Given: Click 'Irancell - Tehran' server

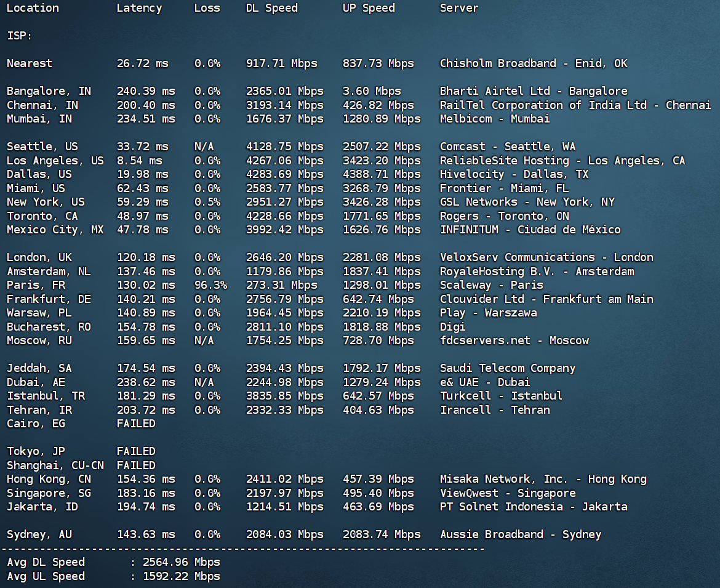Looking at the screenshot, I should click(x=495, y=410).
